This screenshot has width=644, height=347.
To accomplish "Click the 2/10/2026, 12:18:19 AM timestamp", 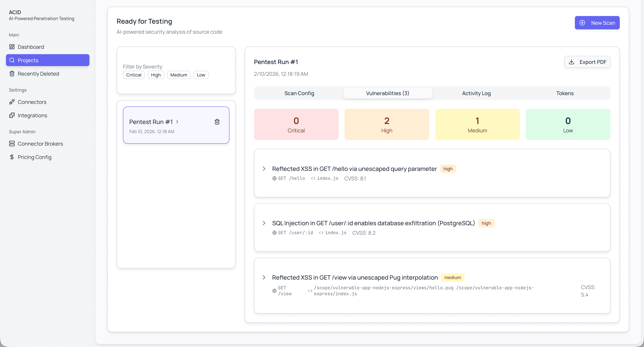I will tap(281, 74).
